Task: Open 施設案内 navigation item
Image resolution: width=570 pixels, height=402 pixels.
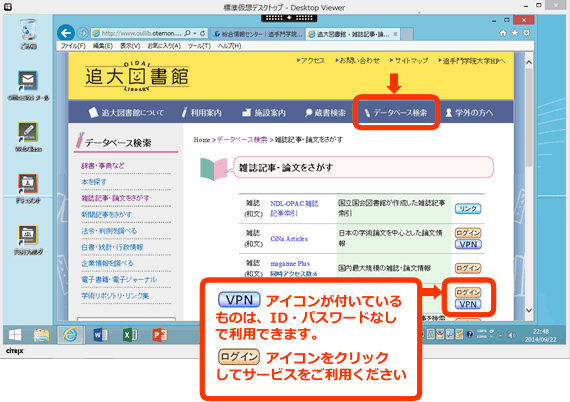Action: [x=264, y=113]
